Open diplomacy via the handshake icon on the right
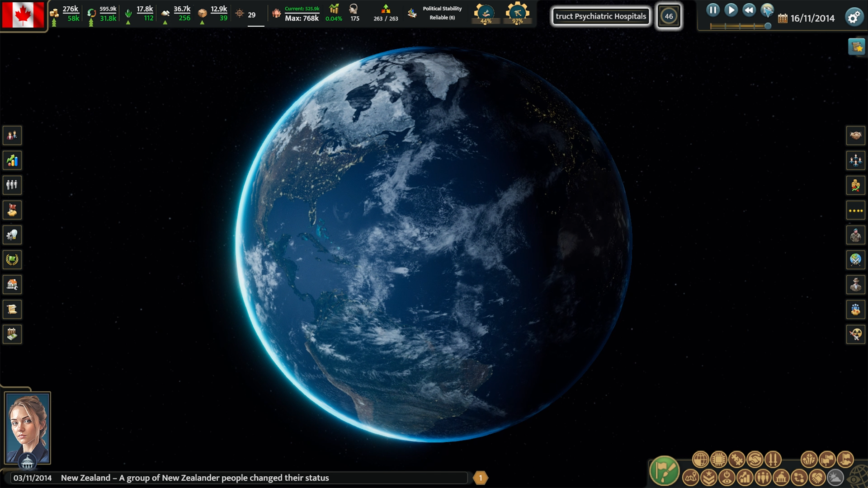This screenshot has height=488, width=868. 855,136
